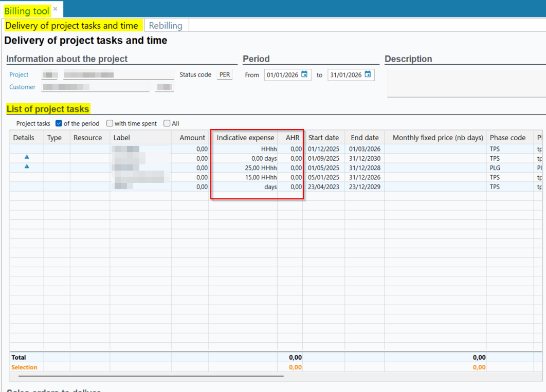546x392 pixels.
Task: Click the Project link label
Action: point(19,74)
